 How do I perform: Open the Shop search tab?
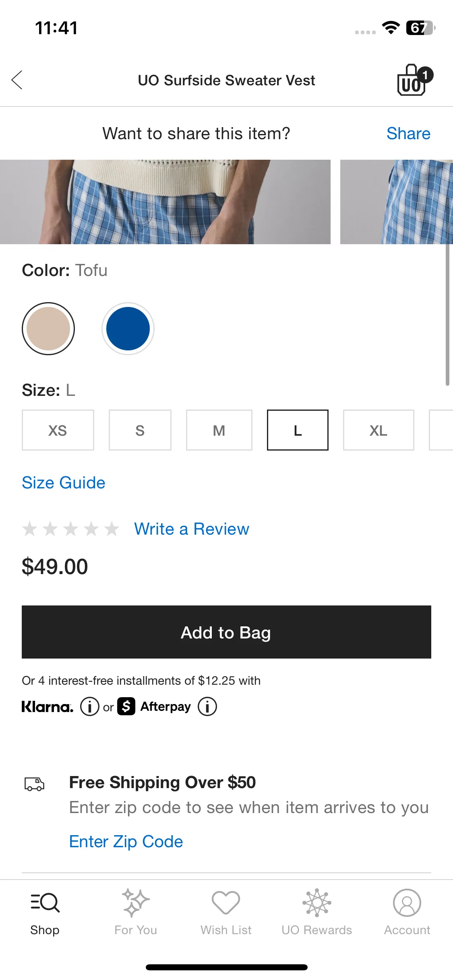[x=45, y=912]
